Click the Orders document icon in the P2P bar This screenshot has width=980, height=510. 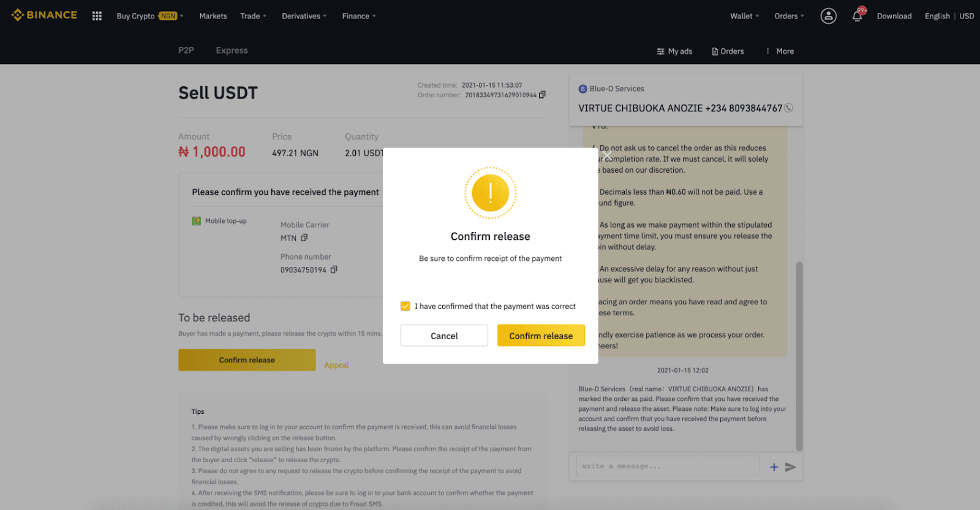pos(715,51)
